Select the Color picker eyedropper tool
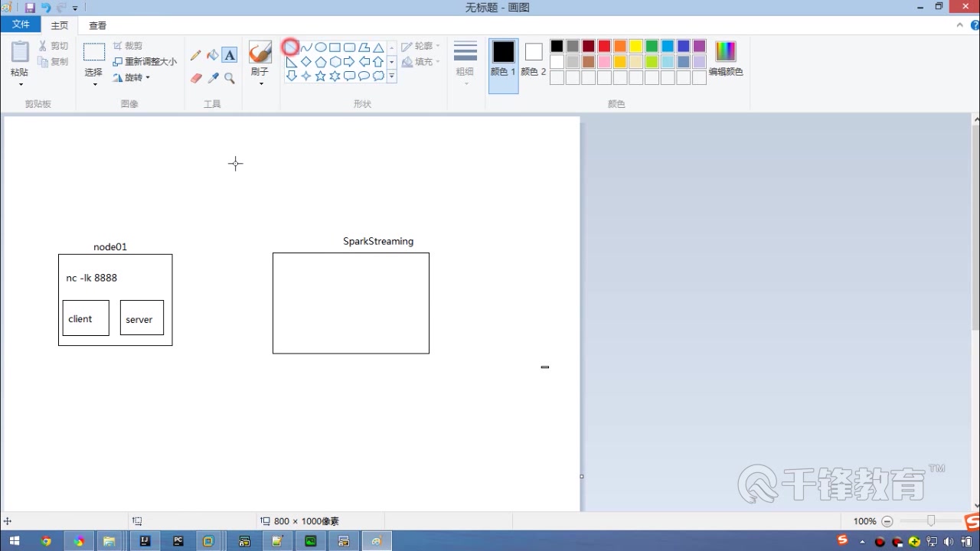Screen dimensions: 980x551 click(213, 78)
